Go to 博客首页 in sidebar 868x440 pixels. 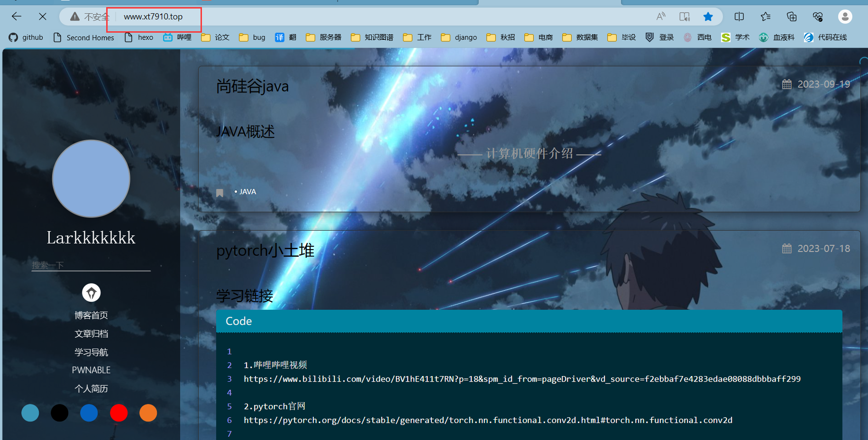(91, 315)
